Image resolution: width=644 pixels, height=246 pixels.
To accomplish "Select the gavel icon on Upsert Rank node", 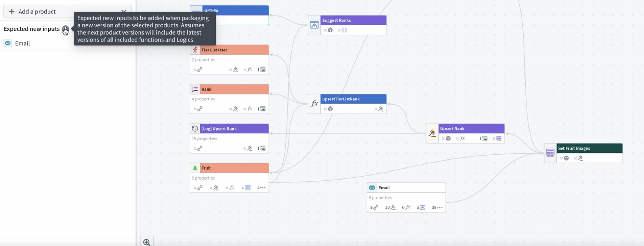I will [x=432, y=133].
